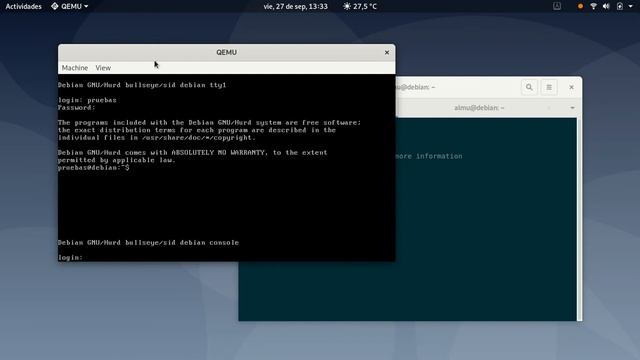Open the hamburger menu in terminal window
Viewport: 640px width, 360px height.
tap(549, 87)
